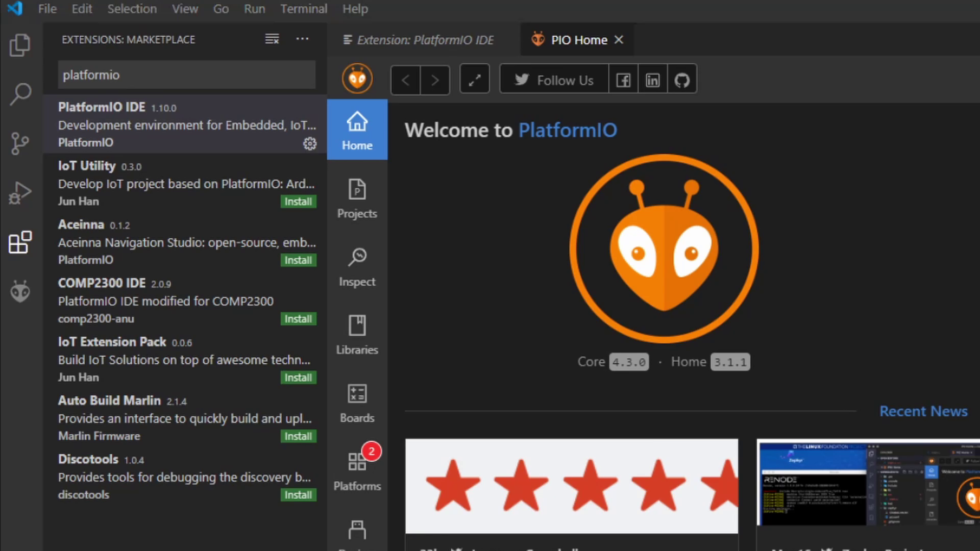The image size is (980, 551).
Task: Open the Platforms section with update badge
Action: 357,471
